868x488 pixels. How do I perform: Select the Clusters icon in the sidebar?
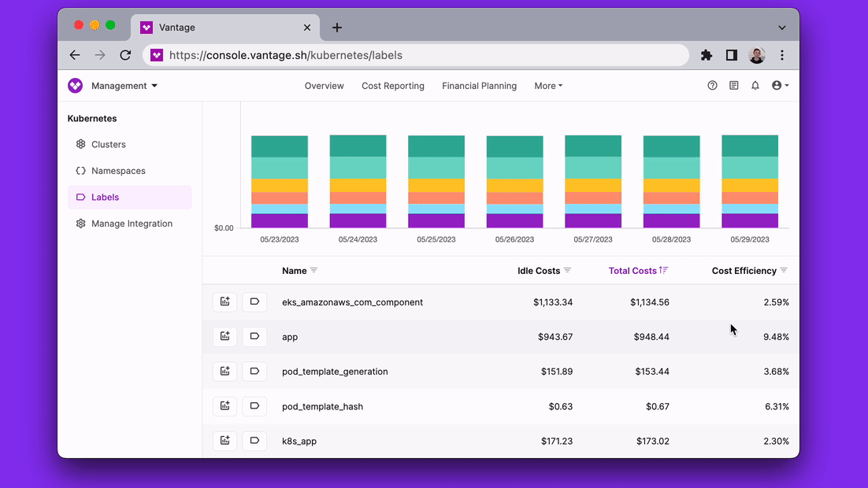80,144
